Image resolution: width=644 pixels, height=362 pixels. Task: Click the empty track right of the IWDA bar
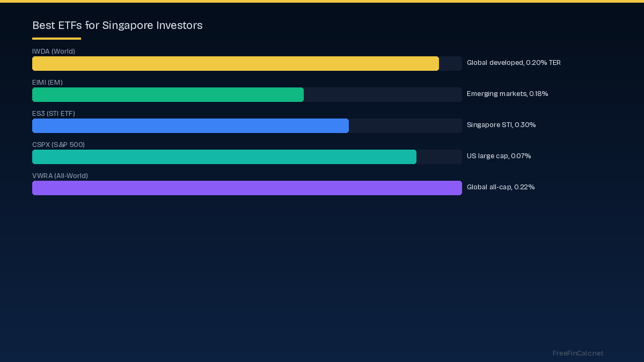[451, 63]
